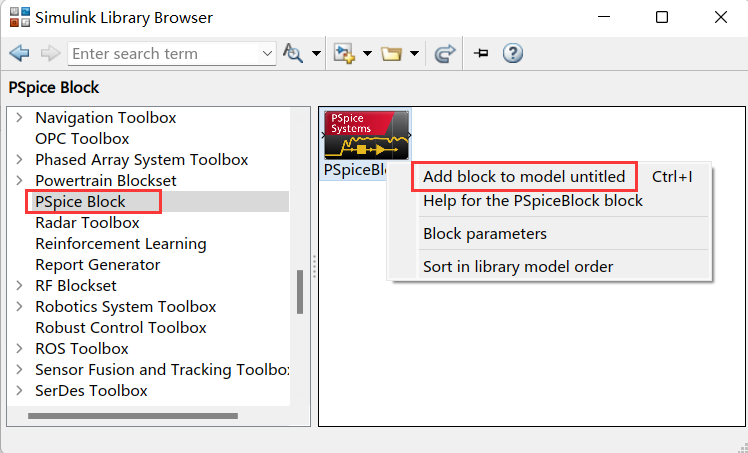
Task: Click the tree panel horizontal scrollbar
Action: tap(133, 416)
